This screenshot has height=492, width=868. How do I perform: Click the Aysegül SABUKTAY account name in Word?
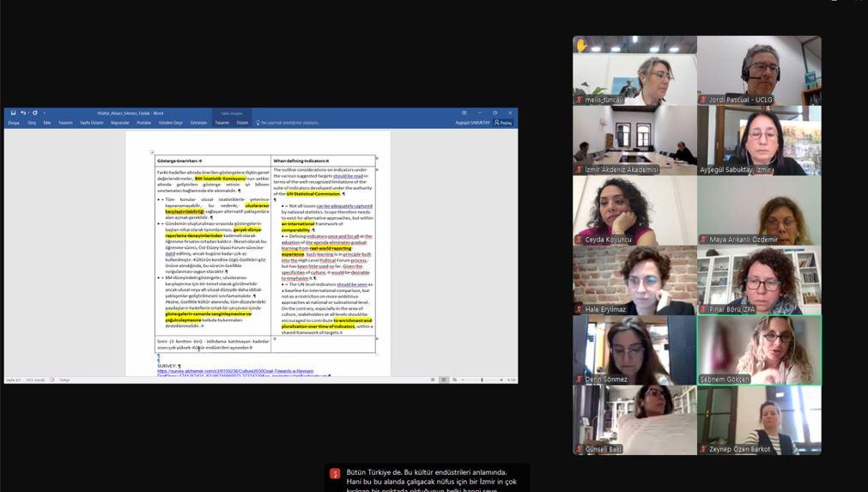pos(472,123)
